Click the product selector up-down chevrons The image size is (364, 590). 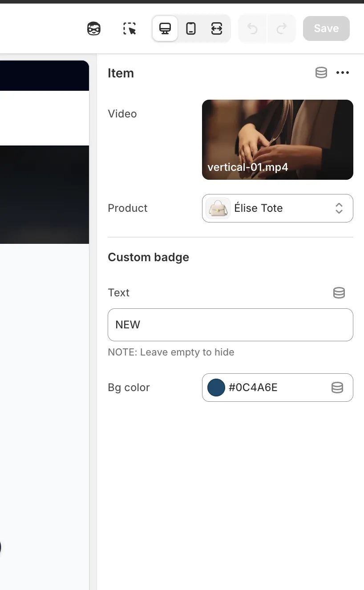point(339,208)
